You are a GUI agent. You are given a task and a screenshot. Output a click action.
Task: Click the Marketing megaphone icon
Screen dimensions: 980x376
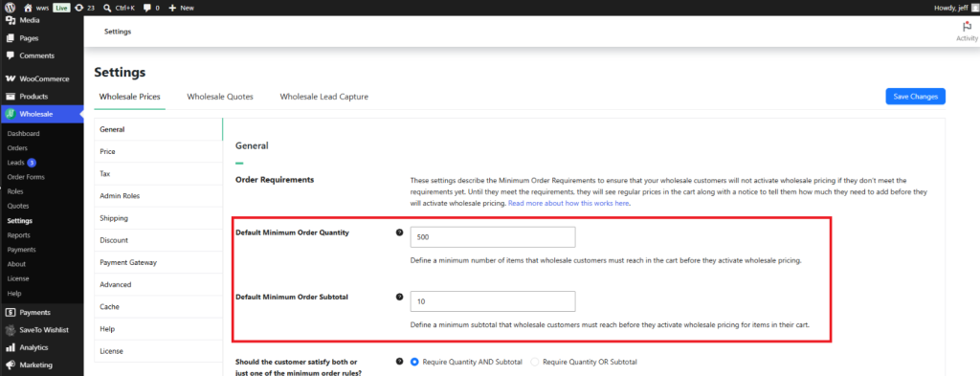pos(10,365)
